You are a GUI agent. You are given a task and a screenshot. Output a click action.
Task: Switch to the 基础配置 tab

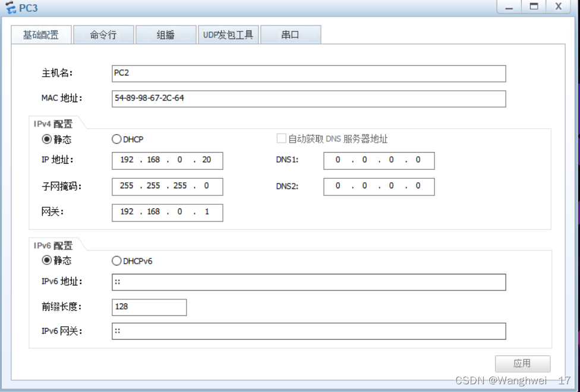pos(41,35)
